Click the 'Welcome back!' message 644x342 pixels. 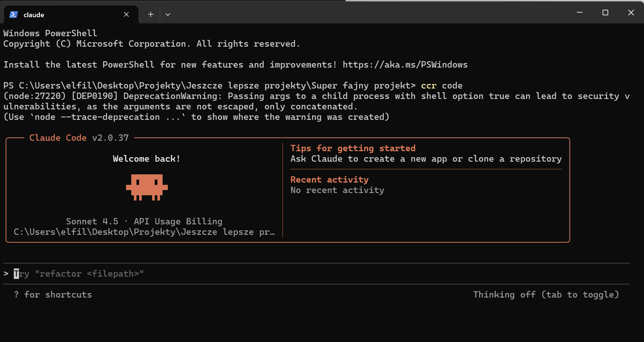click(147, 159)
